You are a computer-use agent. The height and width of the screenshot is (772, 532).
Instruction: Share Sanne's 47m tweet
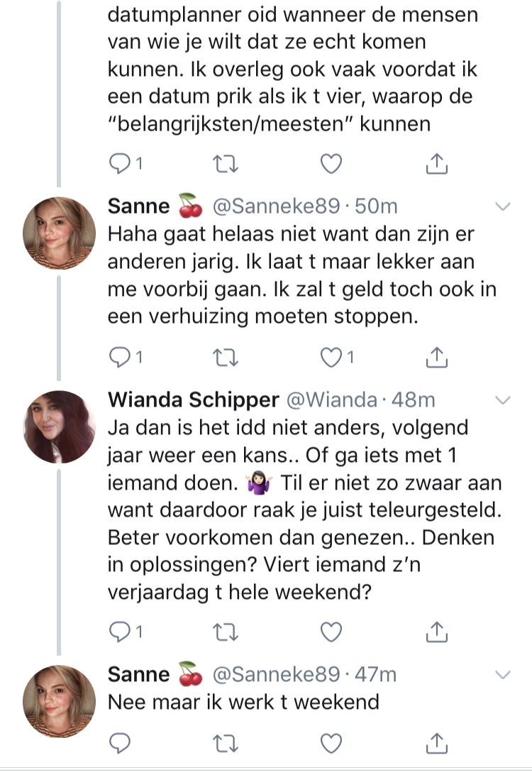[x=438, y=743]
